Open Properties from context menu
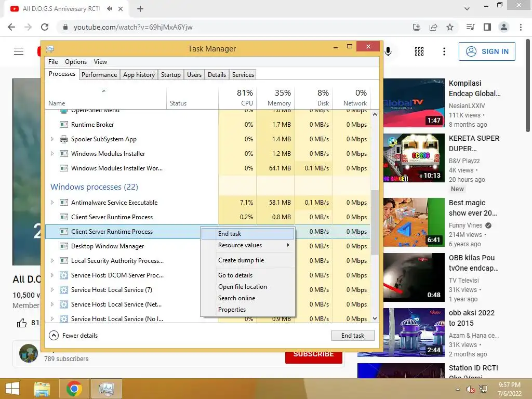Screen dimensions: 532x399 click(x=248, y=310)
